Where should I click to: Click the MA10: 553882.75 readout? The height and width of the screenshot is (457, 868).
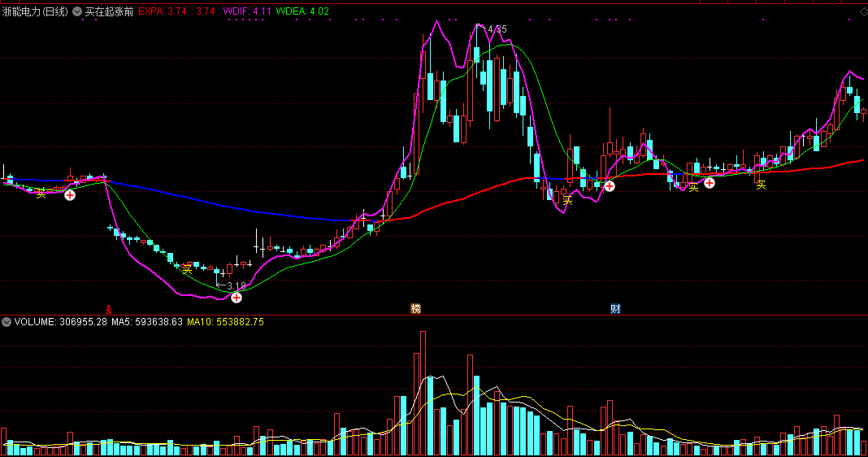[x=225, y=322]
